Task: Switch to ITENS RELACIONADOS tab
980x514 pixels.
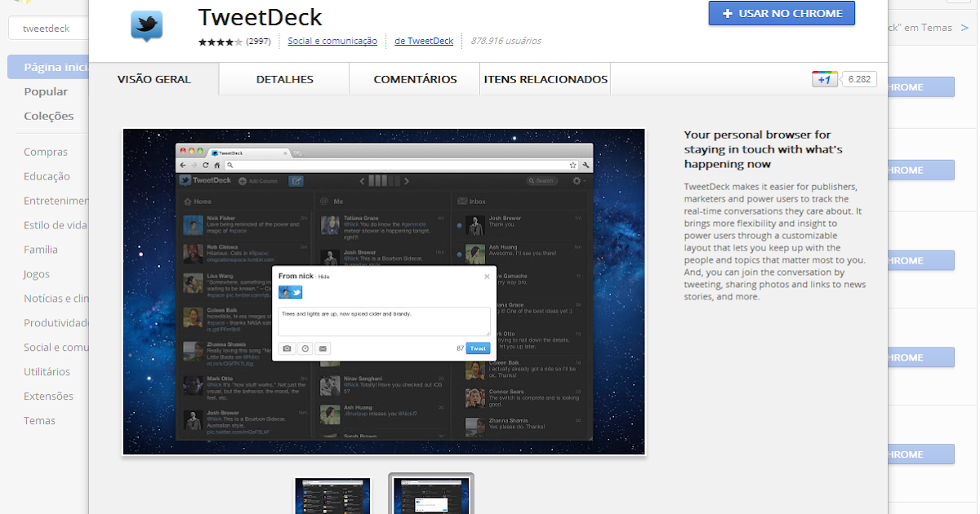Action: [546, 79]
